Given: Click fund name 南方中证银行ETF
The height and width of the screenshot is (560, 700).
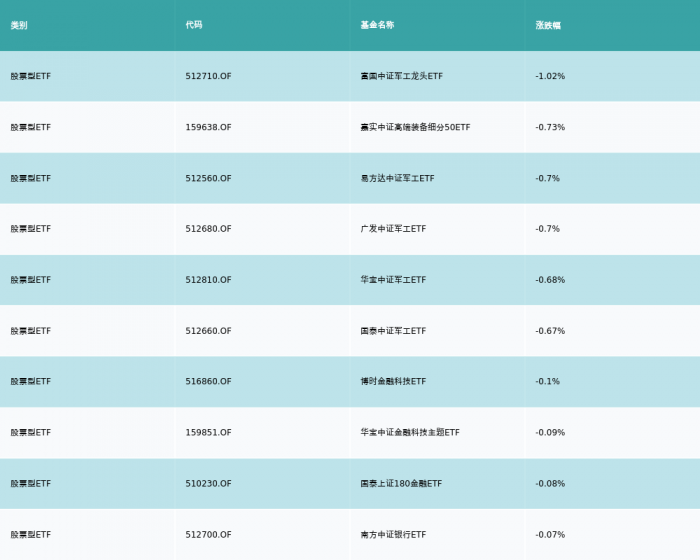Looking at the screenshot, I should 393,535.
